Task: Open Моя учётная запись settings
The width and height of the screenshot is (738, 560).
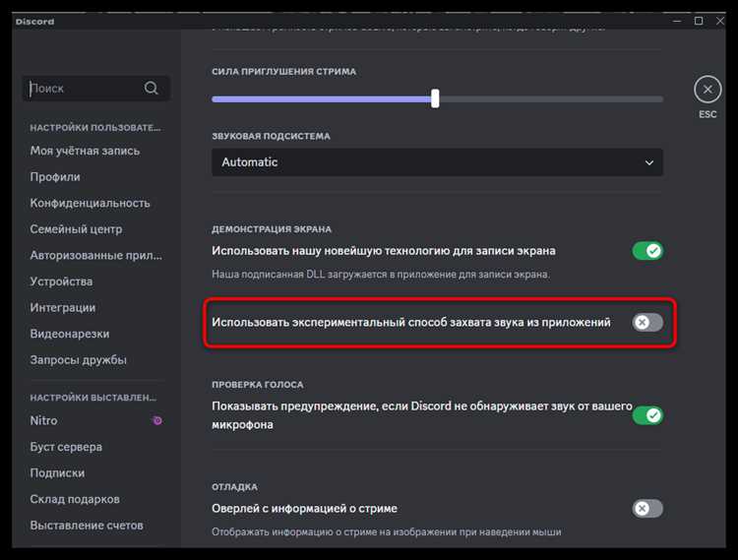Action: coord(85,151)
